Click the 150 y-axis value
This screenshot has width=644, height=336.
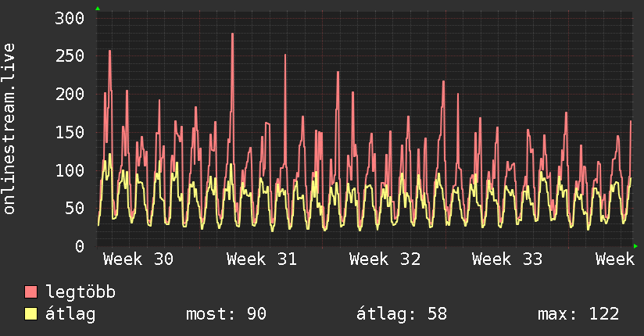pyautogui.click(x=70, y=132)
